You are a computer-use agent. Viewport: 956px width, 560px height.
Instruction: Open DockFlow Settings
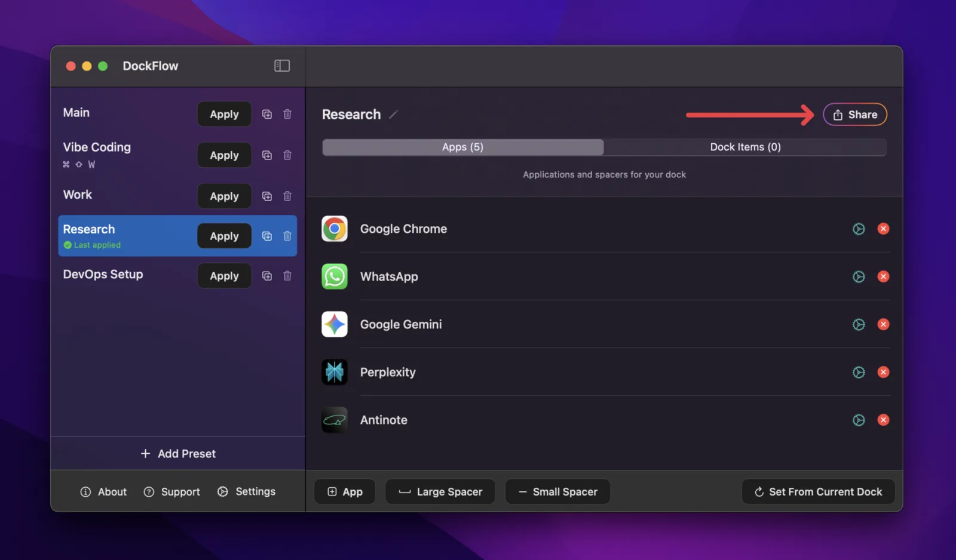coord(246,491)
